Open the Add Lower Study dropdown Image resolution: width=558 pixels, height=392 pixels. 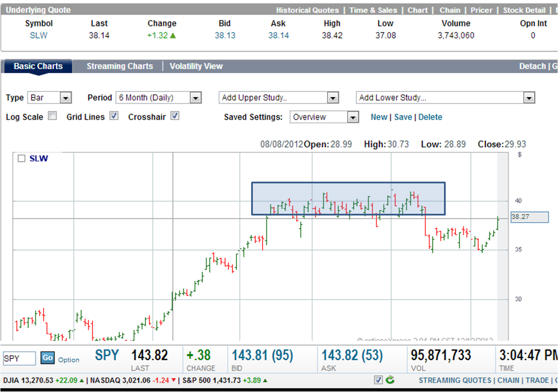[446, 98]
